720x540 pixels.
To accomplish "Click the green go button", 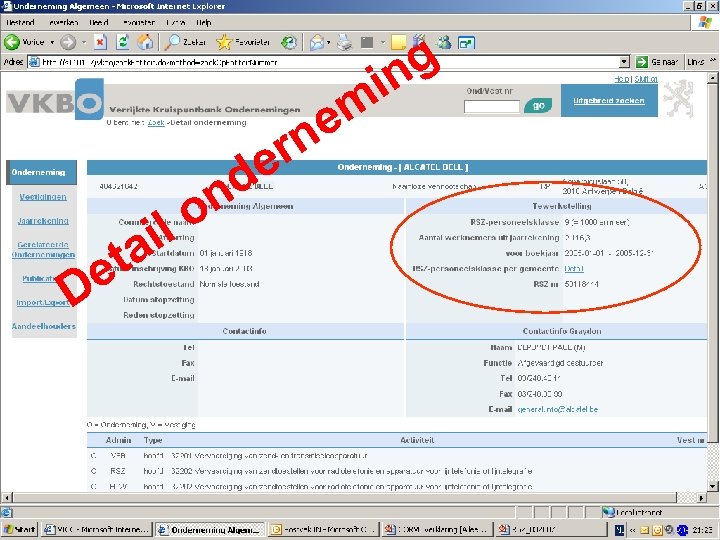I will pos(538,106).
